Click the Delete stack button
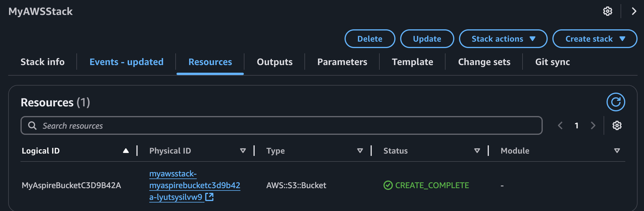 click(370, 39)
